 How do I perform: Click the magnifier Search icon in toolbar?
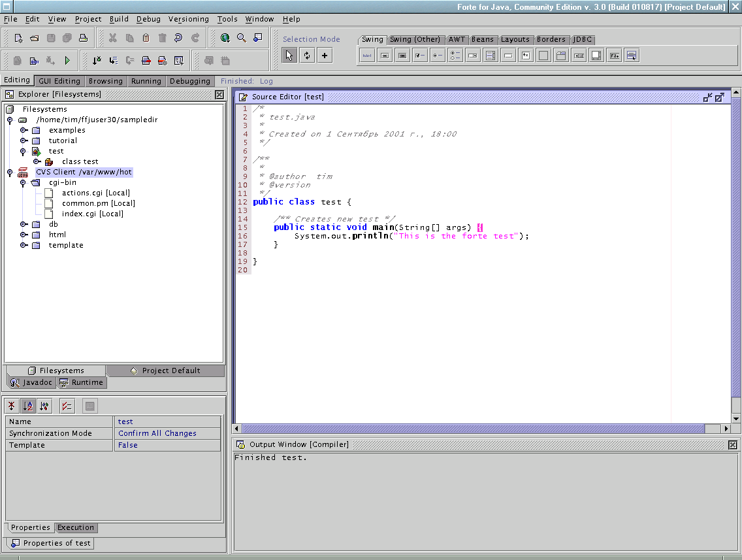[242, 38]
